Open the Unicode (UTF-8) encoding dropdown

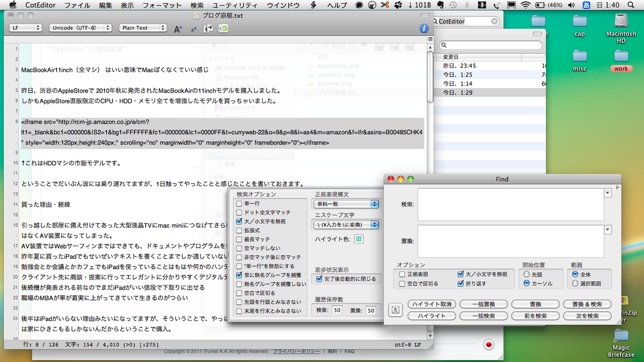point(80,28)
